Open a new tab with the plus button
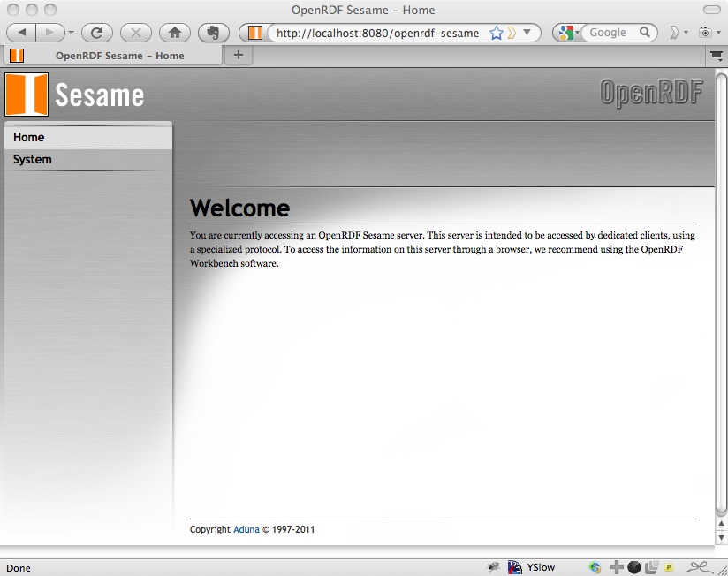This screenshot has width=728, height=576. (239, 56)
